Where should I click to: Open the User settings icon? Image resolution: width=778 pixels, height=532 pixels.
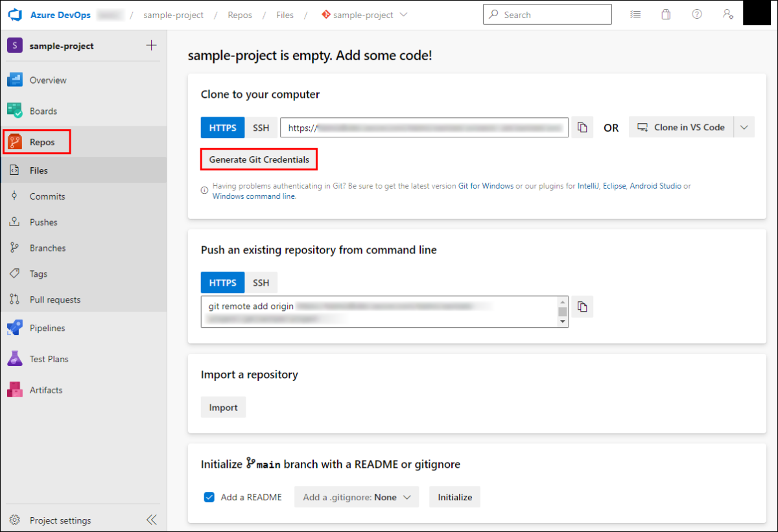coord(728,14)
